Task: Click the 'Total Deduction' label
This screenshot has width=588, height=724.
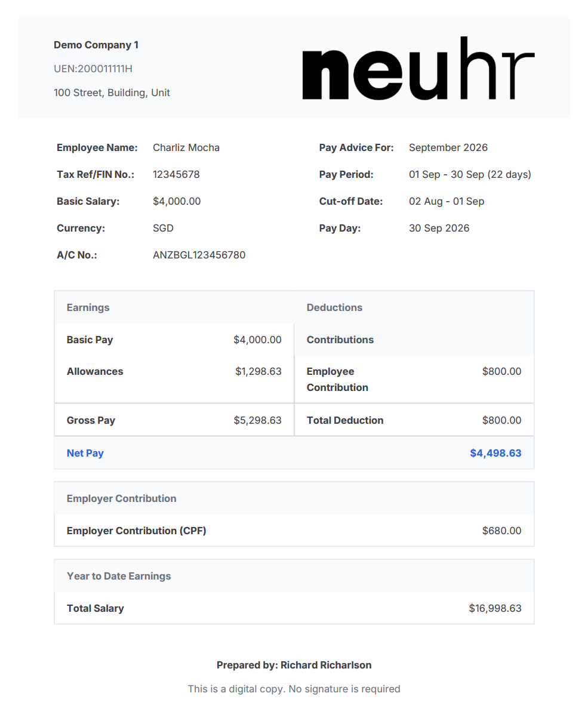Action: point(345,420)
